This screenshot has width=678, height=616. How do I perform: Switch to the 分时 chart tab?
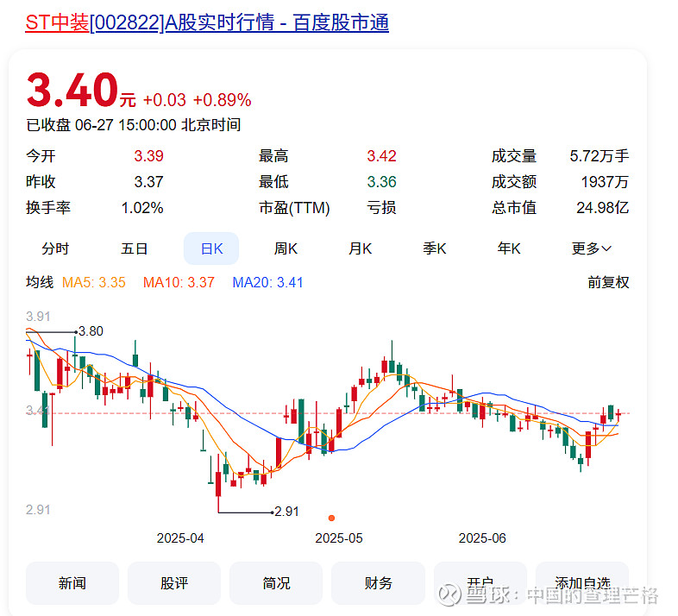pyautogui.click(x=55, y=248)
